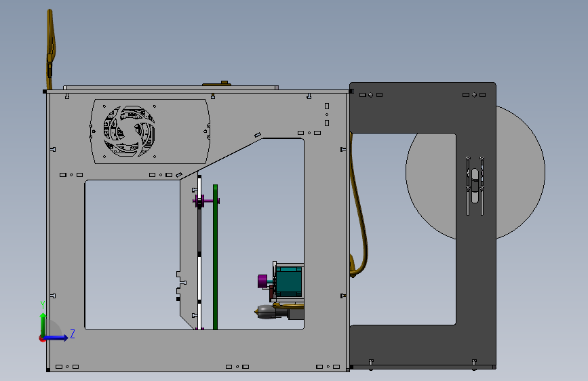Select the teal stepper motor
This screenshot has width=588, height=381.
[x=289, y=281]
